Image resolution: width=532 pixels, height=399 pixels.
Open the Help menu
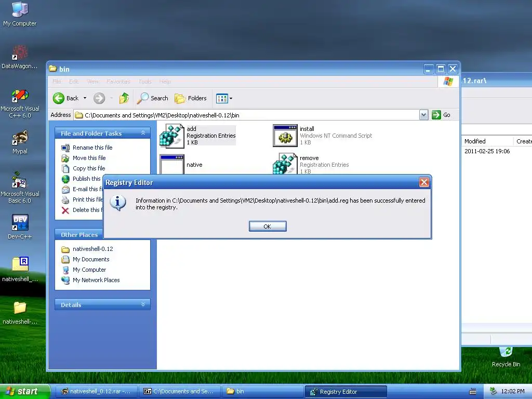point(165,82)
